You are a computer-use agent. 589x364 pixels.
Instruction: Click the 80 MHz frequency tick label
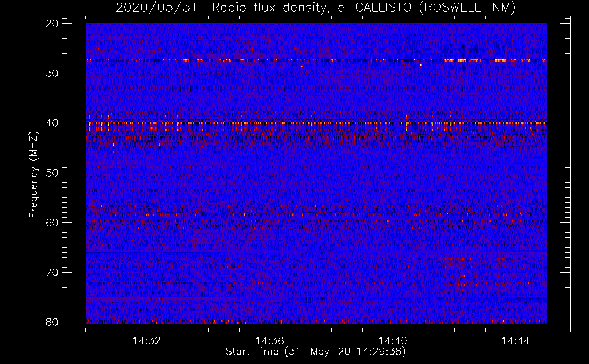pos(52,322)
